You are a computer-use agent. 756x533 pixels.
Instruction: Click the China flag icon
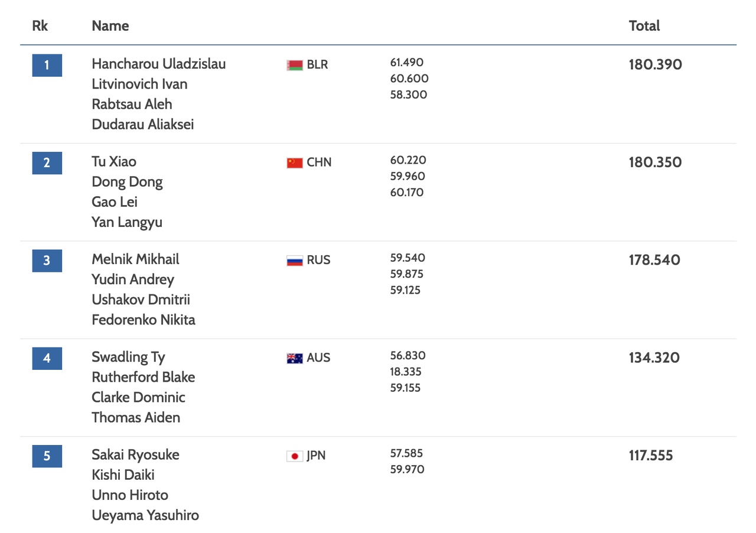[295, 162]
